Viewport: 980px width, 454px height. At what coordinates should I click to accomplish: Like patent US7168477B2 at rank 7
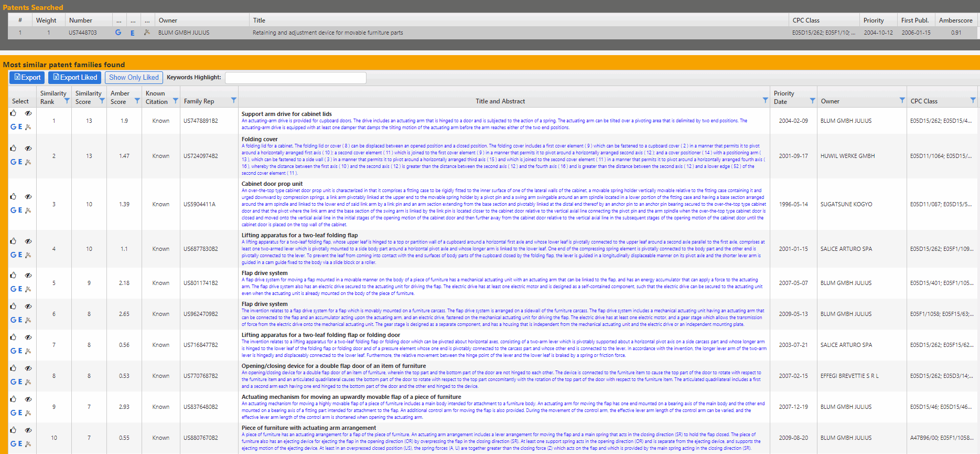coord(13,337)
